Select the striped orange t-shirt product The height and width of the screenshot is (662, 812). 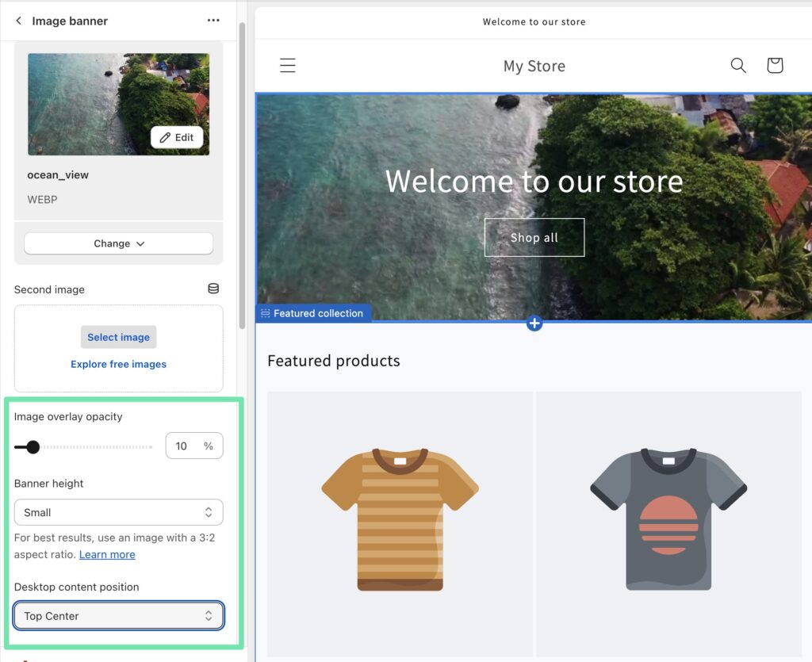point(400,519)
